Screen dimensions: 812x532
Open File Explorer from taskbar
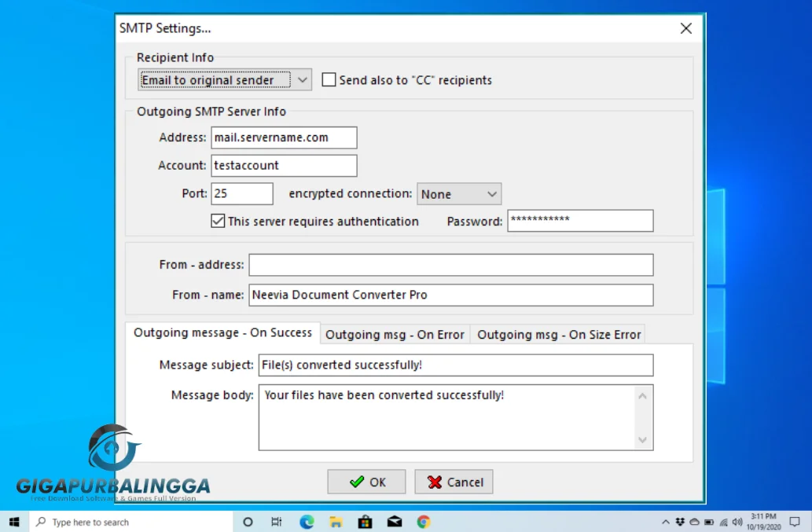[336, 522]
